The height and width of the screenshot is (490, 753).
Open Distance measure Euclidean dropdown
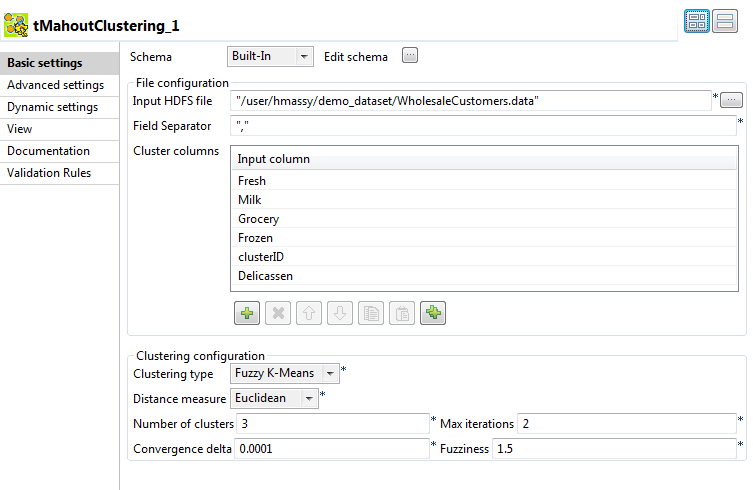coord(274,398)
